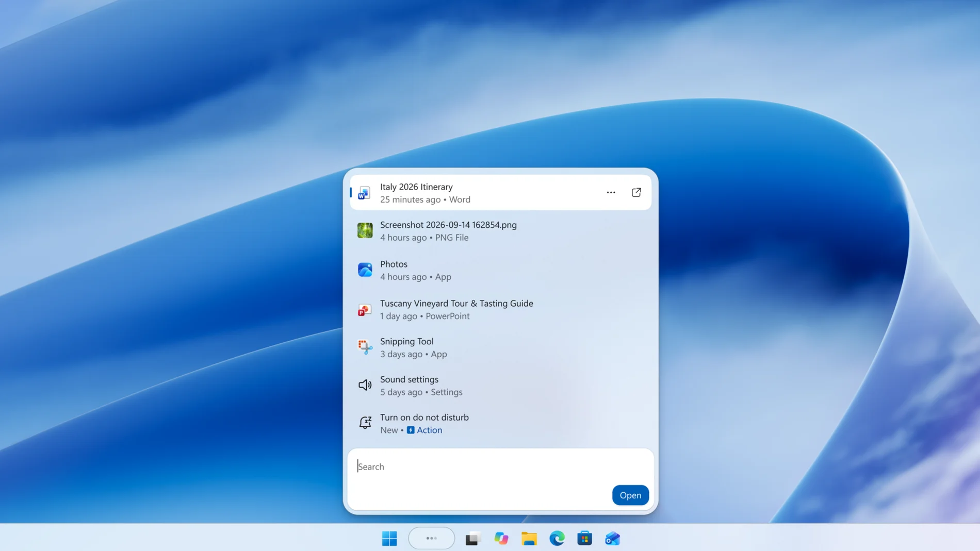Image resolution: width=980 pixels, height=551 pixels.
Task: Click the PowerPoint icon for Tuscany Vineyard Tour
Action: (365, 309)
